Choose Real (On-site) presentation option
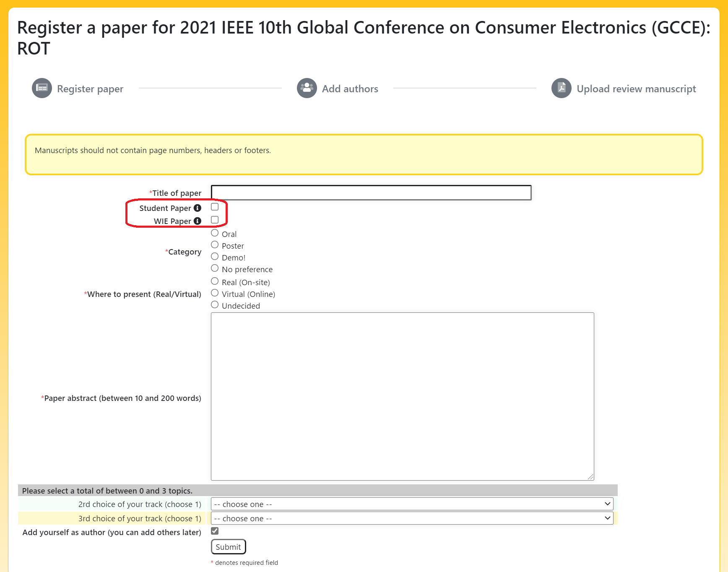This screenshot has height=572, width=728. tap(215, 281)
